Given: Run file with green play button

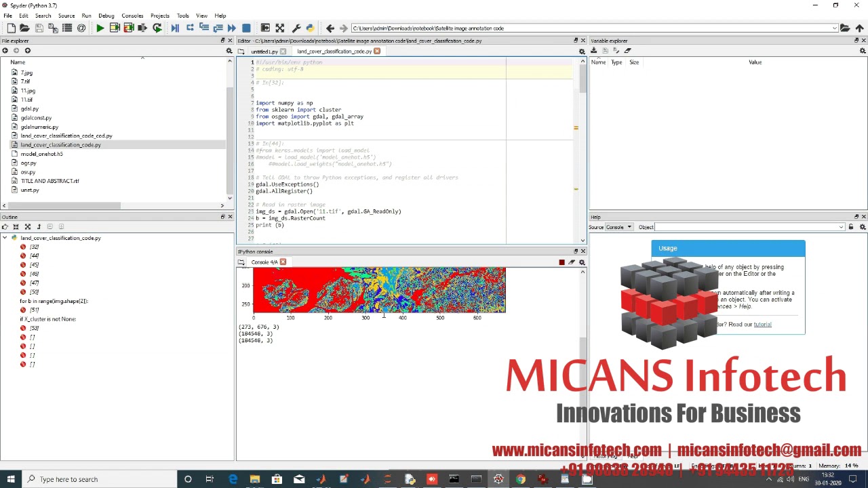Looking at the screenshot, I should (x=100, y=28).
